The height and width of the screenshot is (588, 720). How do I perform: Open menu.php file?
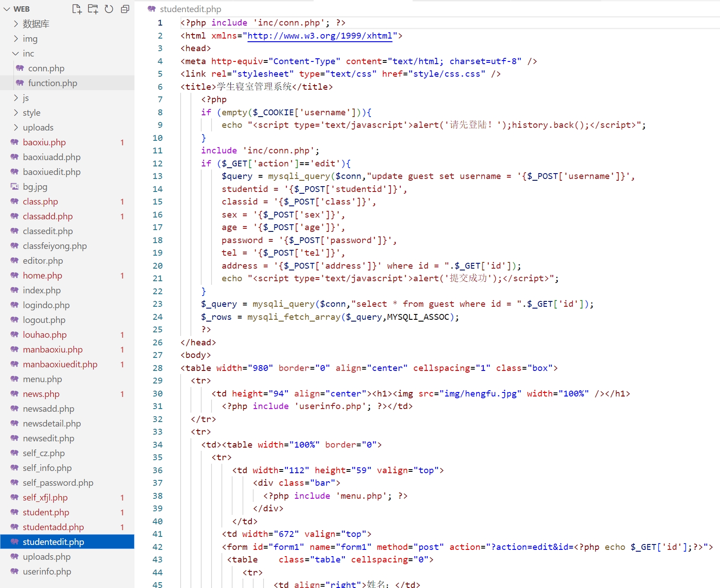67,379
